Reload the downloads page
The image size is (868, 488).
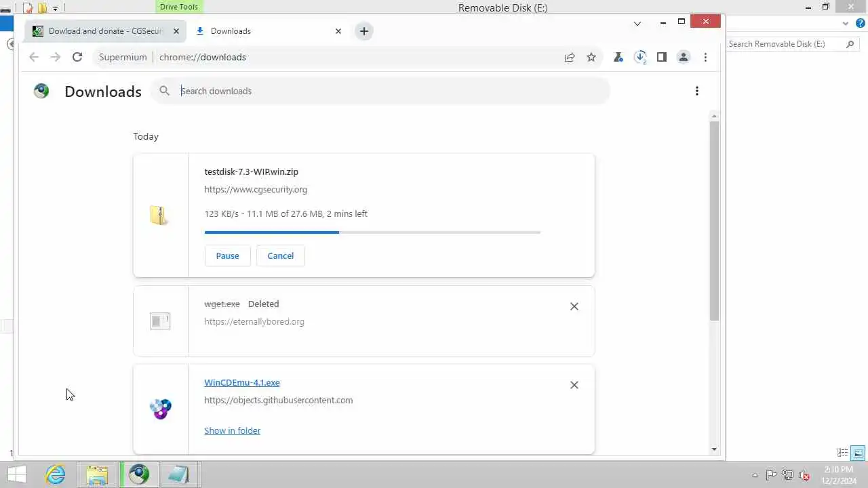coord(77,57)
